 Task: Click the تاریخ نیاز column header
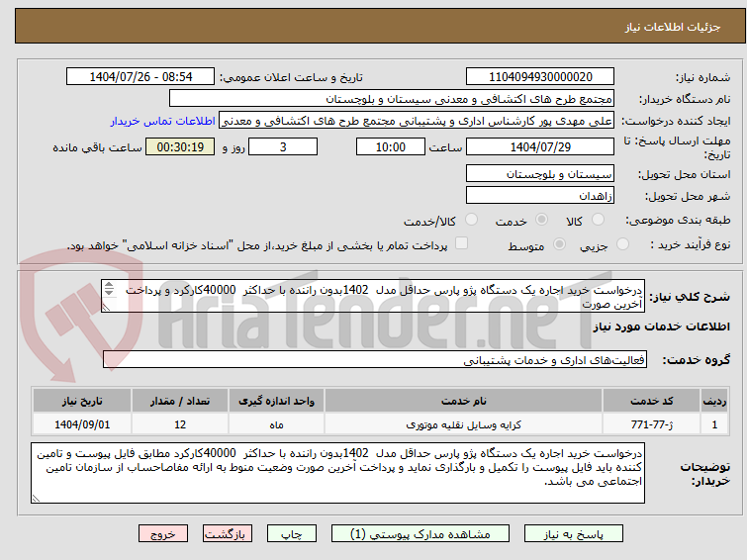[x=82, y=401]
